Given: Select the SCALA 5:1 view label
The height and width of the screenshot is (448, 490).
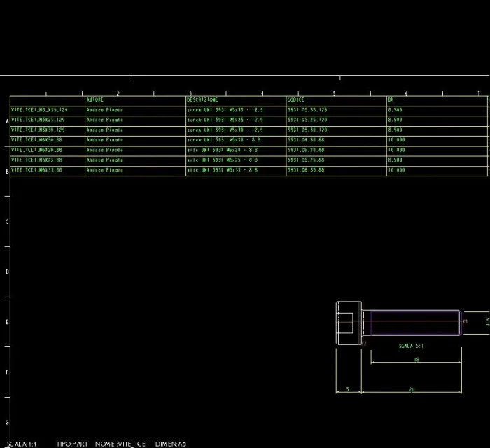Looking at the screenshot, I should click(412, 346).
